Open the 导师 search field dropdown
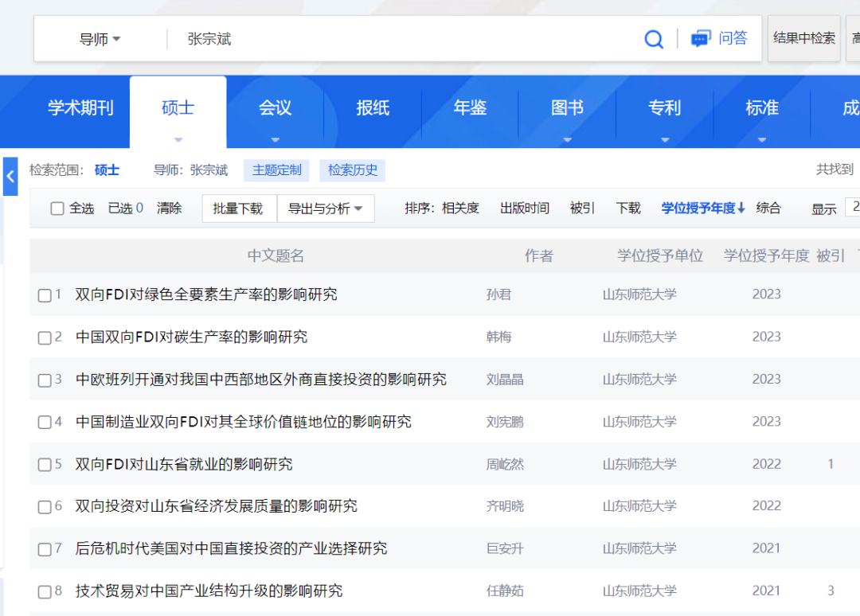The height and width of the screenshot is (616, 860). (100, 39)
